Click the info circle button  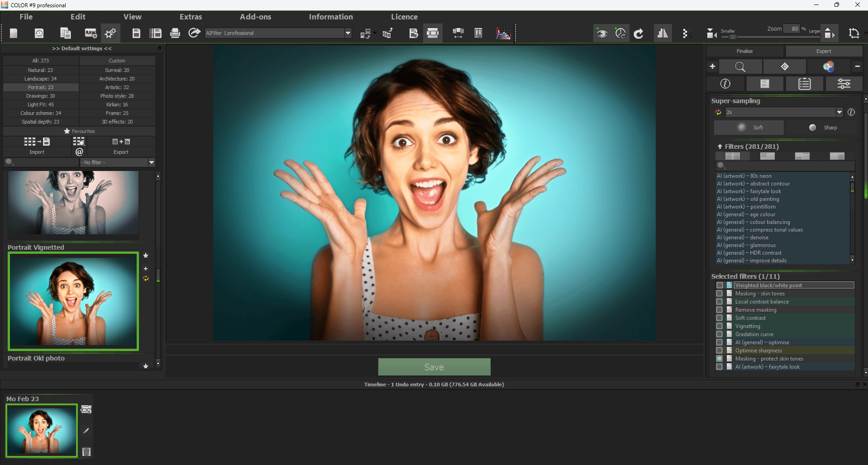pyautogui.click(x=725, y=84)
